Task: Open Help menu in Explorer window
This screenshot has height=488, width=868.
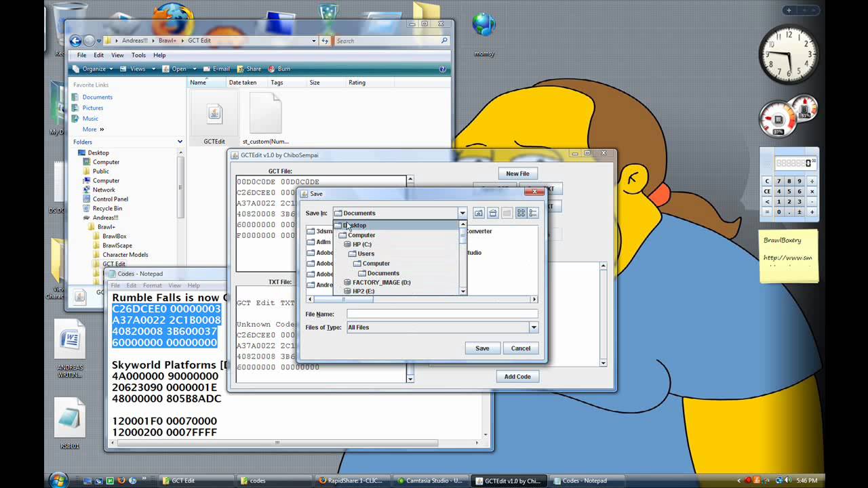Action: (x=159, y=55)
